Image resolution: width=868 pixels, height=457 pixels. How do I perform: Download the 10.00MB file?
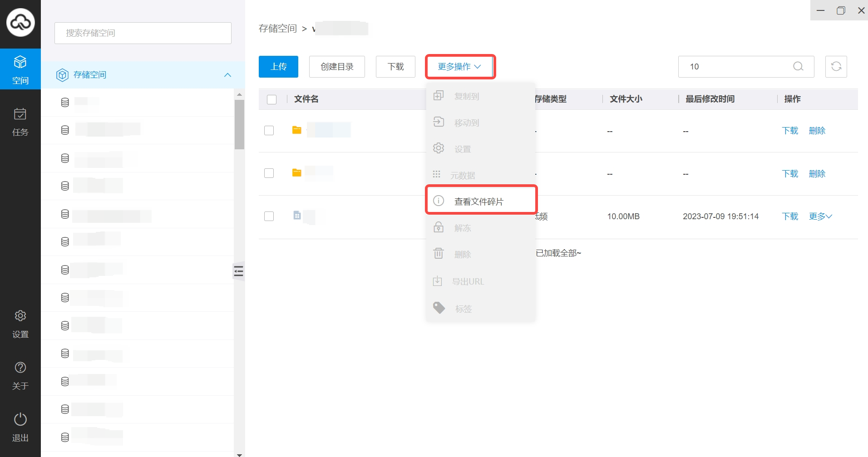click(x=790, y=216)
